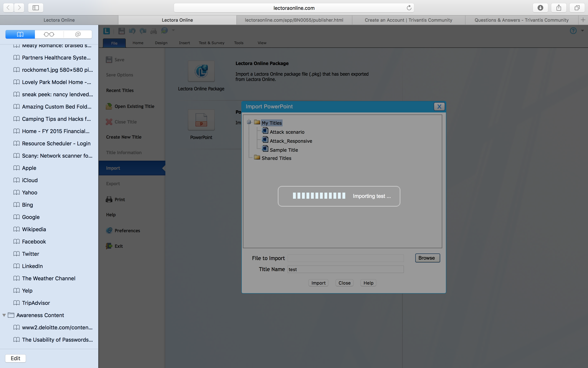Select the Sample Title entry
588x368 pixels.
pos(284,150)
